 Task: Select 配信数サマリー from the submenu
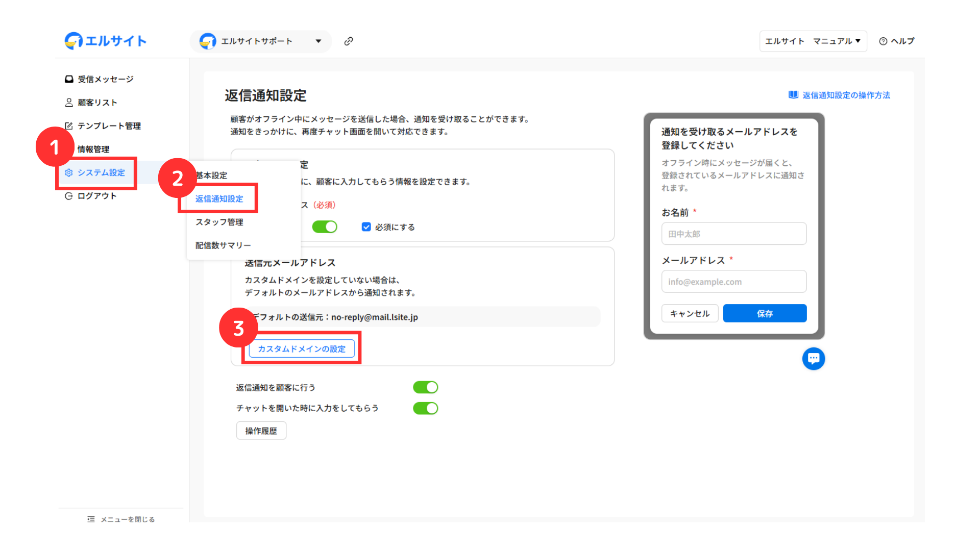(223, 245)
